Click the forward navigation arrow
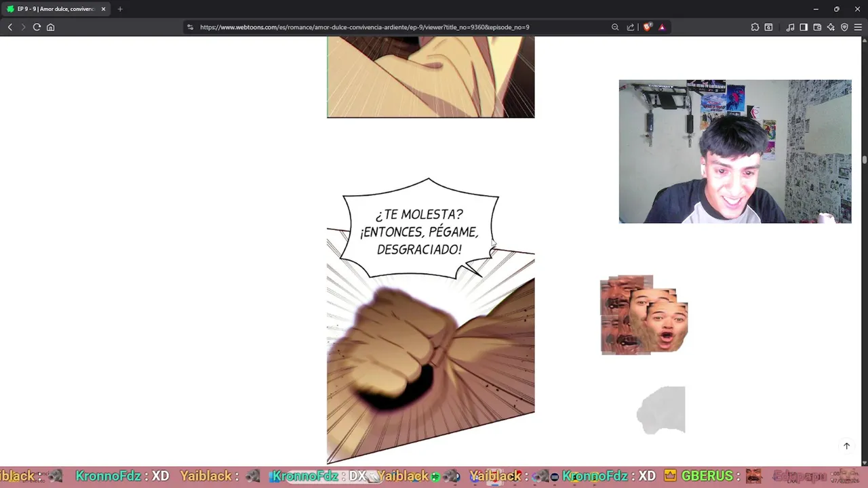 click(22, 27)
